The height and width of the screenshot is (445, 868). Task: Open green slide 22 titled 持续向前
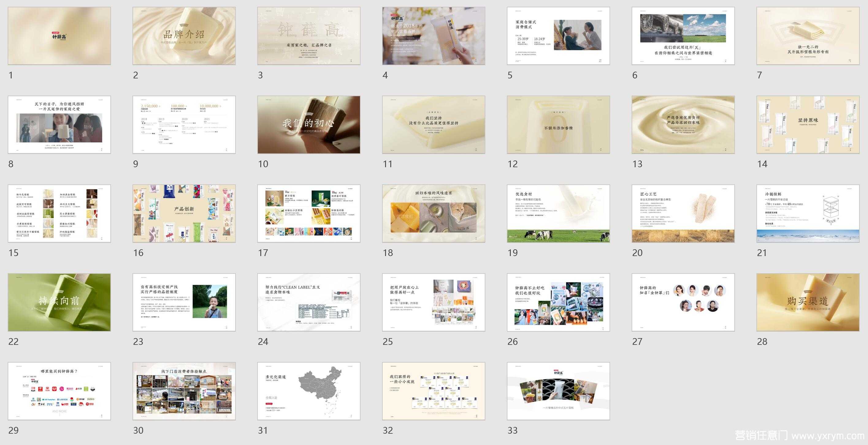tap(59, 302)
